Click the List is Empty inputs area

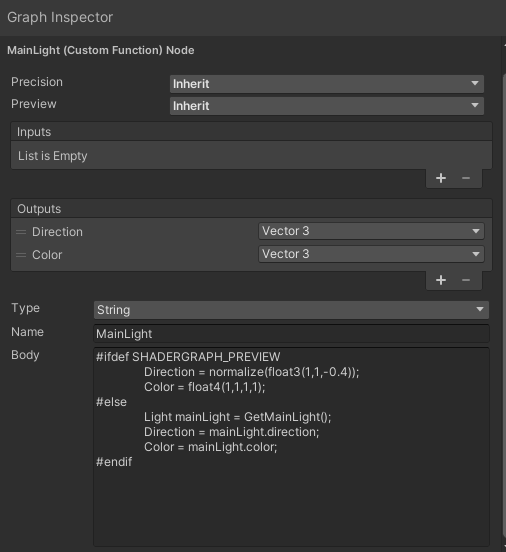251,156
